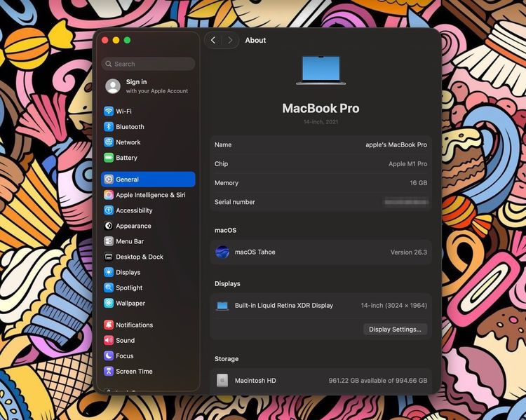Click the Screen Time hourglass icon
The width and height of the screenshot is (526, 420).
pyautogui.click(x=108, y=371)
